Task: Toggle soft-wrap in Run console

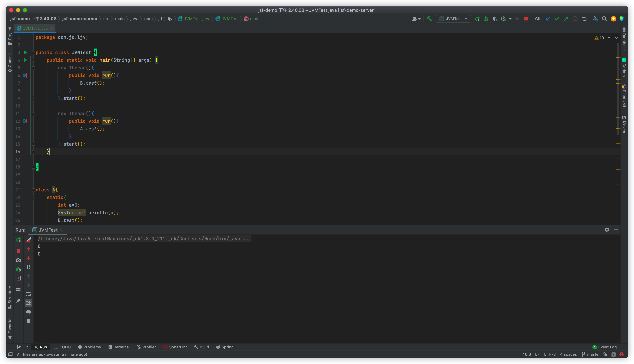Action: coord(28,294)
